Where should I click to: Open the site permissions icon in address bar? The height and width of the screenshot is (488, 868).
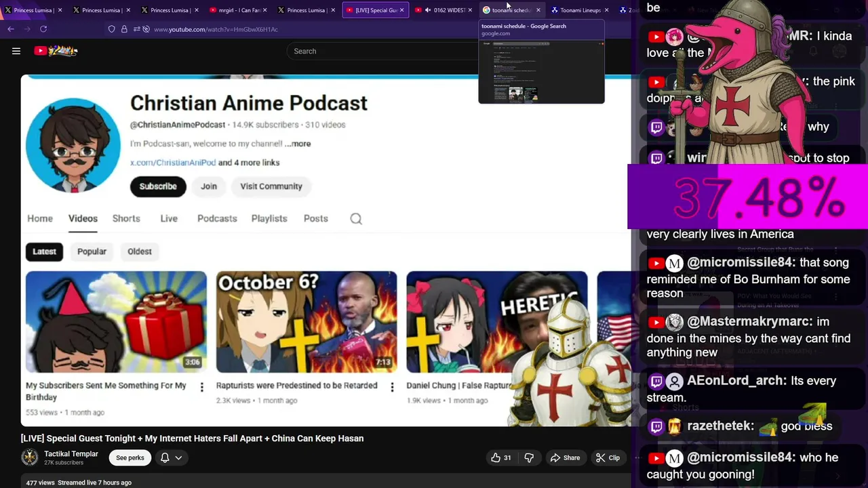(x=137, y=29)
